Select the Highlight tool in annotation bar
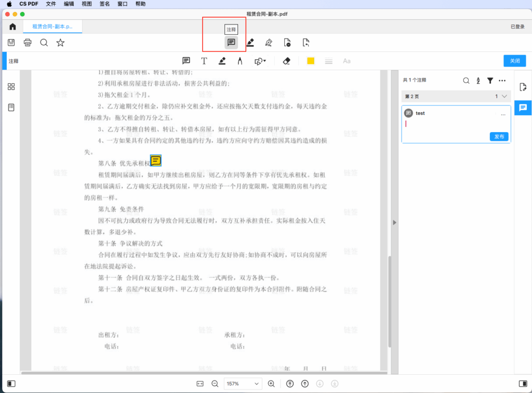This screenshot has height=393, width=532. tap(222, 61)
